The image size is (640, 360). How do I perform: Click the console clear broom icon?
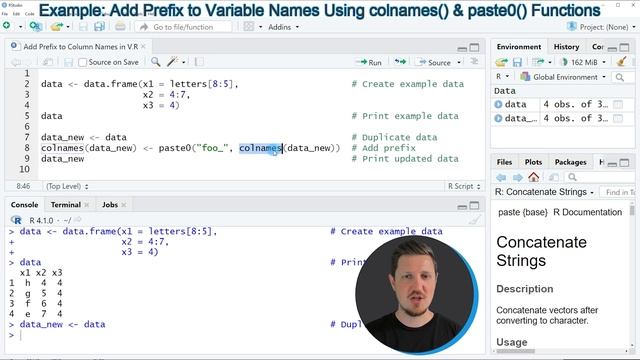tap(474, 220)
